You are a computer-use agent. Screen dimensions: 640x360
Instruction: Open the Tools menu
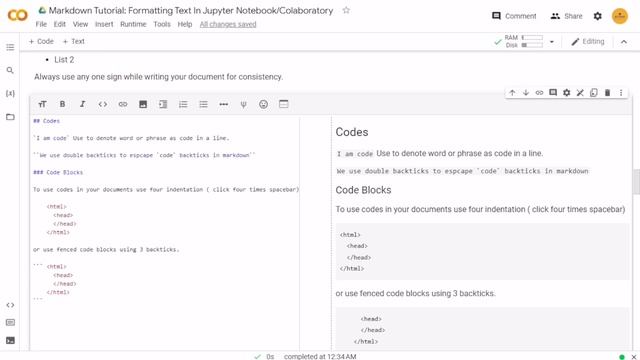[x=162, y=24]
